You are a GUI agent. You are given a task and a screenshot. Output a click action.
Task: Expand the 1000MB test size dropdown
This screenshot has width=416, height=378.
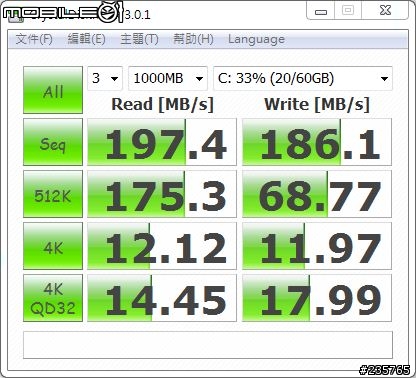point(168,78)
